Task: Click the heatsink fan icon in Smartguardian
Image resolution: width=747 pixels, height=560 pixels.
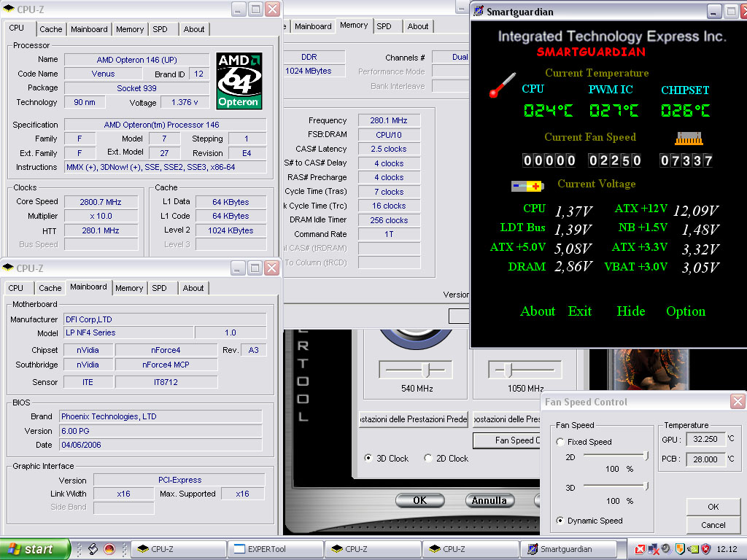Action: [x=689, y=138]
